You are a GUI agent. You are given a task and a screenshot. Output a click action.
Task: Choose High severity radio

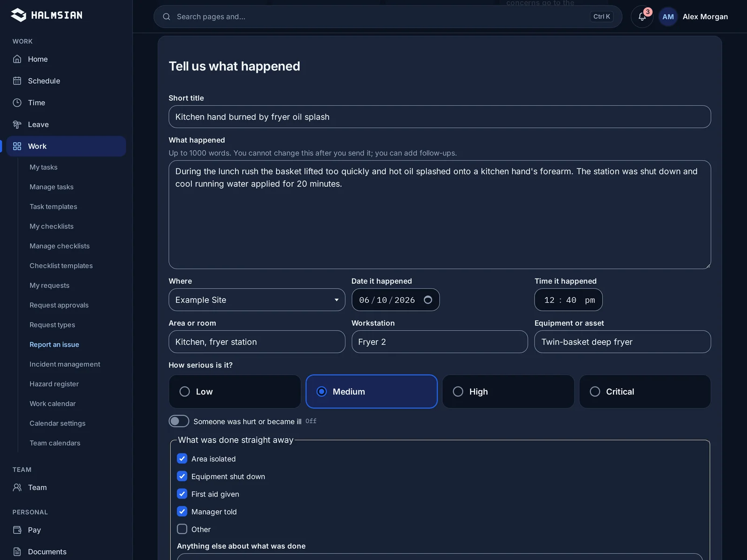pyautogui.click(x=458, y=392)
